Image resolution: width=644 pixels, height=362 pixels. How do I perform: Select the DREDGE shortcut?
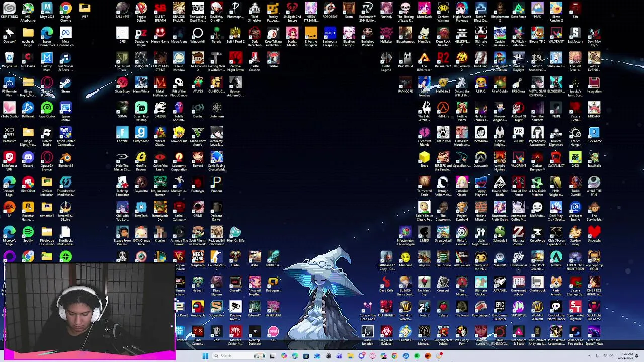point(160,110)
